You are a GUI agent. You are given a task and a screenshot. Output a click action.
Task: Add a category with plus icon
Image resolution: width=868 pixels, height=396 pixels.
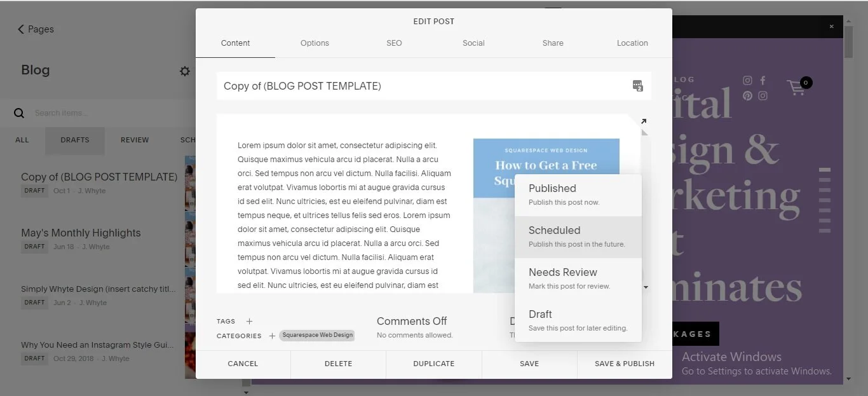click(272, 336)
